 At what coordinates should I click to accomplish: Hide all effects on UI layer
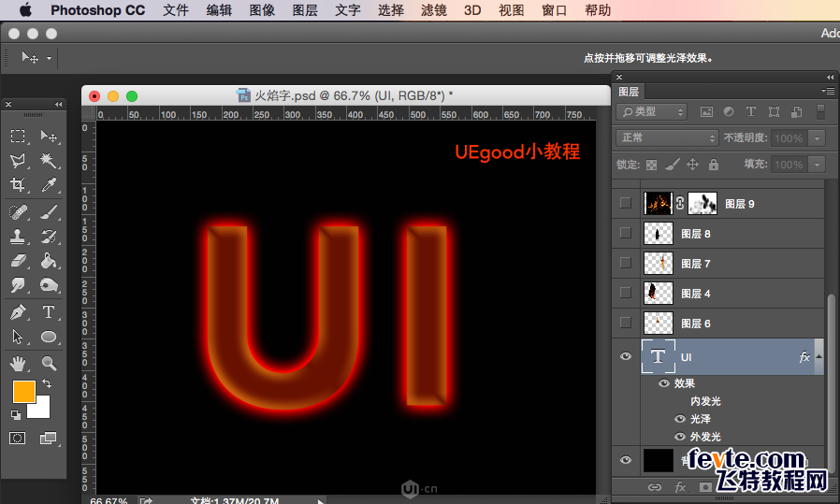point(664,383)
